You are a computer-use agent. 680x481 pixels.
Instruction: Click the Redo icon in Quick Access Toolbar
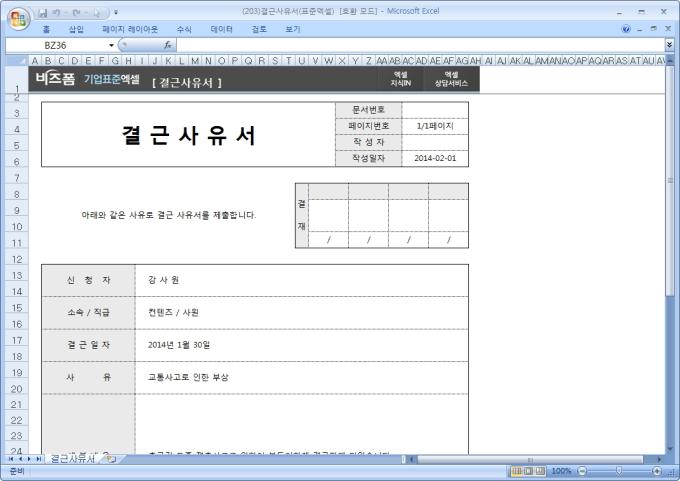point(76,13)
